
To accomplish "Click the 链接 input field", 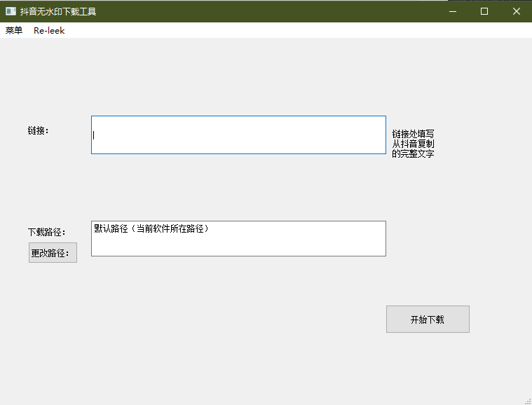I will (x=238, y=135).
